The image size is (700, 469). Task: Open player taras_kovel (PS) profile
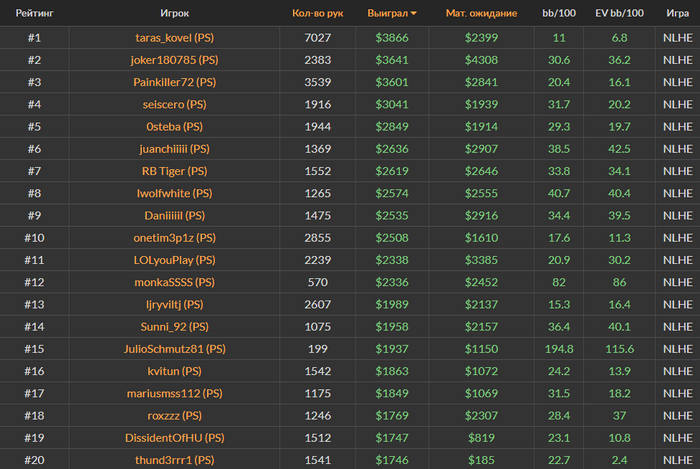pyautogui.click(x=174, y=37)
